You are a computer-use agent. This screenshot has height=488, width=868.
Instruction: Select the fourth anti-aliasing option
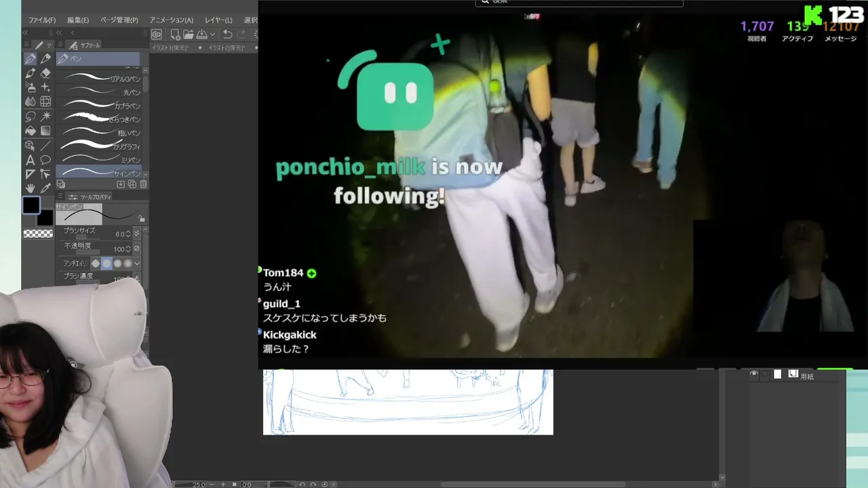127,263
